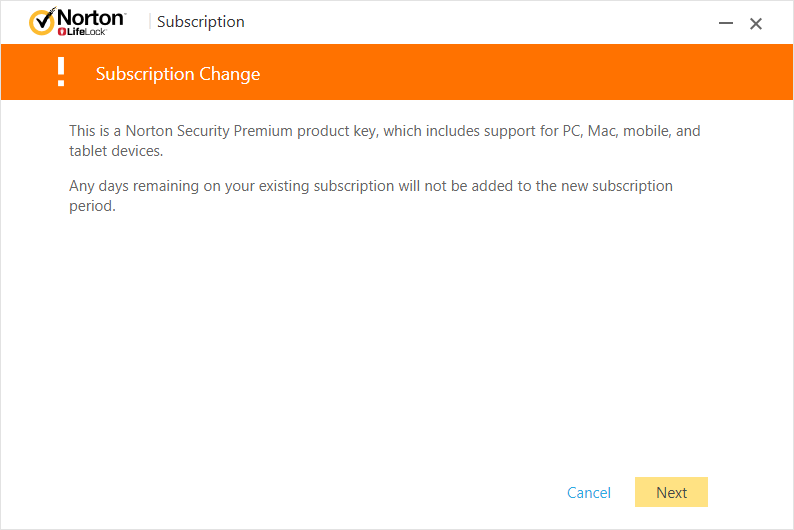This screenshot has height=530, width=794.
Task: Close the Subscription dialog with X
Action: [756, 24]
